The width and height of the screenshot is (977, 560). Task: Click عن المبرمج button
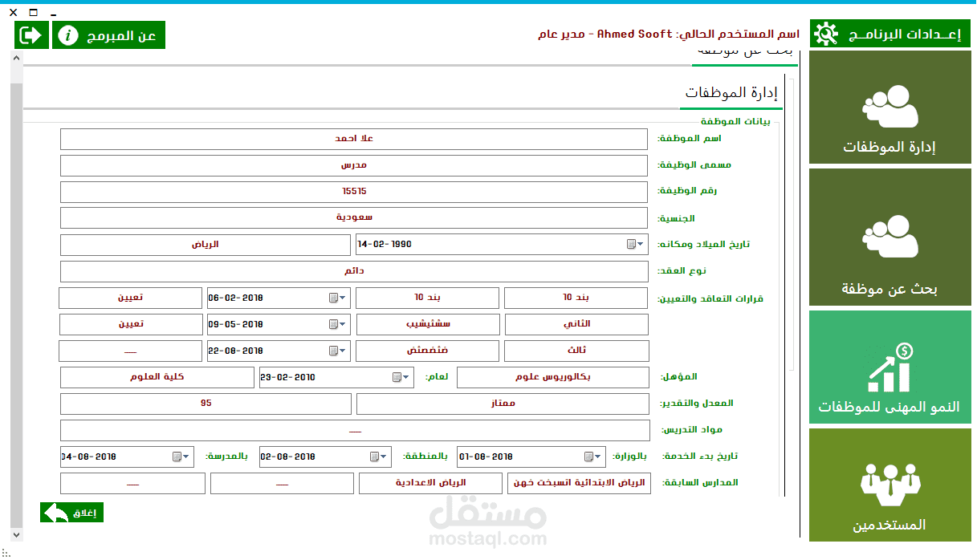point(108,35)
